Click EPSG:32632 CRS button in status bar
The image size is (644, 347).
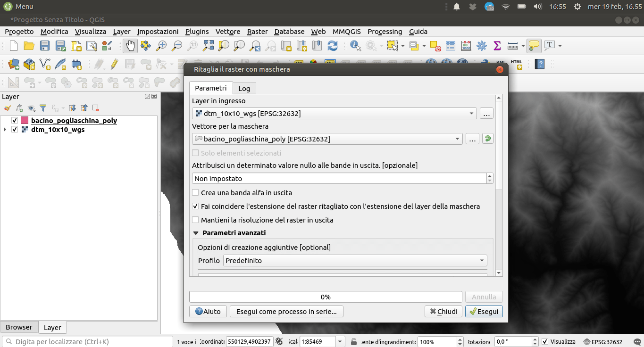click(x=603, y=342)
